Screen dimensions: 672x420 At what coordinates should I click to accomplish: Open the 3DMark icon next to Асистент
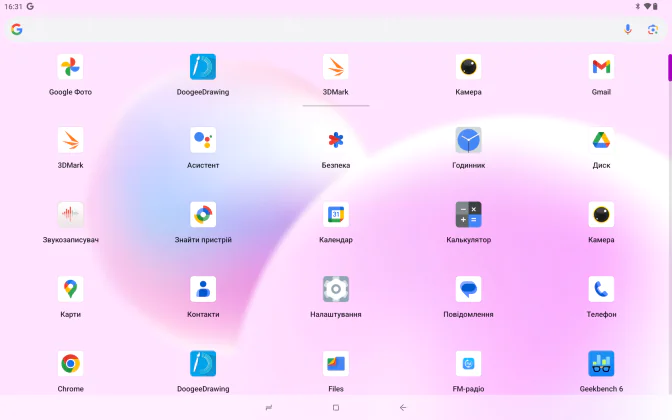click(70, 140)
